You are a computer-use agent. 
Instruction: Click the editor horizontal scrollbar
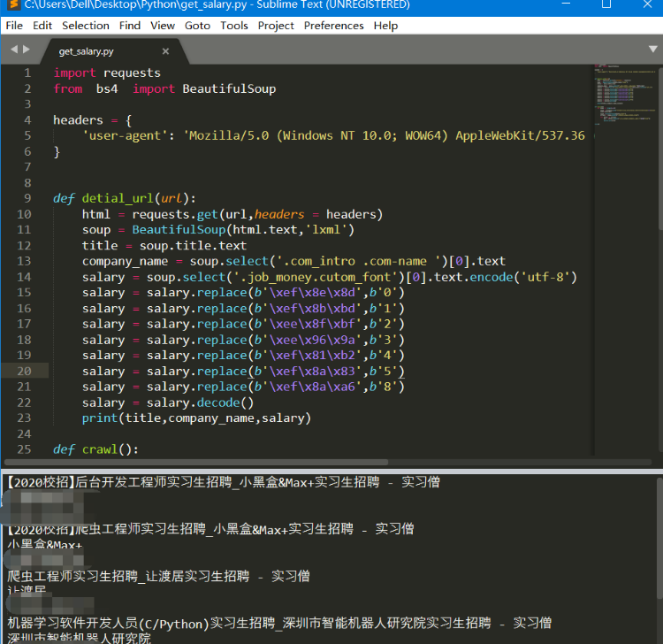(x=195, y=463)
